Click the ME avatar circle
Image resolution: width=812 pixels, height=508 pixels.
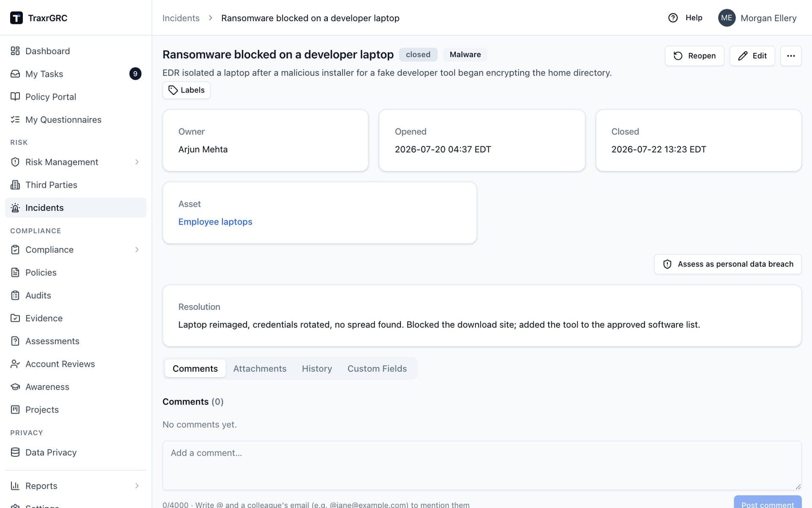point(727,18)
